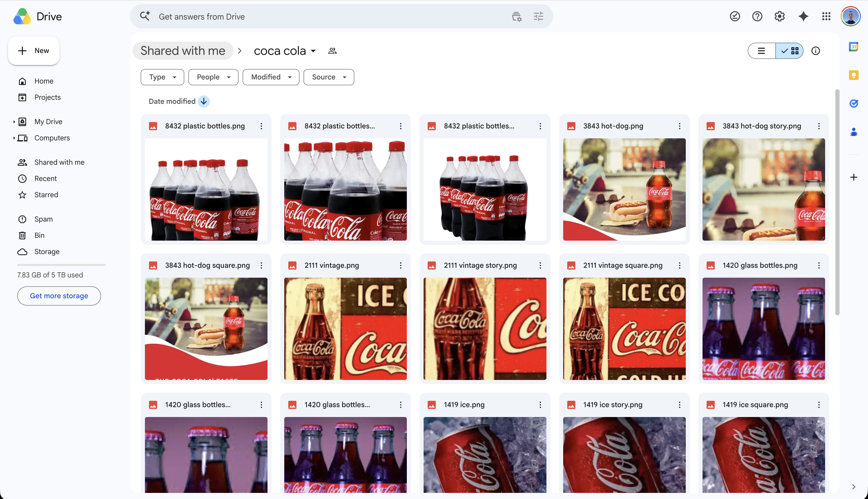Click 1419 ice square.png file name
The width and height of the screenshot is (868, 499).
click(755, 405)
